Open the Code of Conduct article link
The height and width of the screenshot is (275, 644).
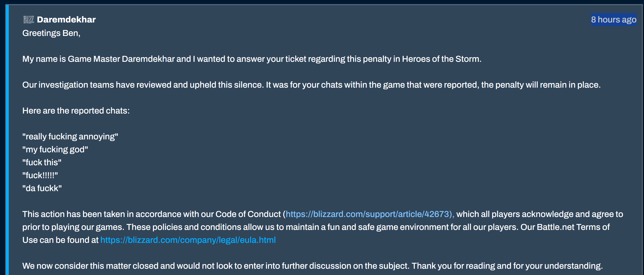(370, 214)
